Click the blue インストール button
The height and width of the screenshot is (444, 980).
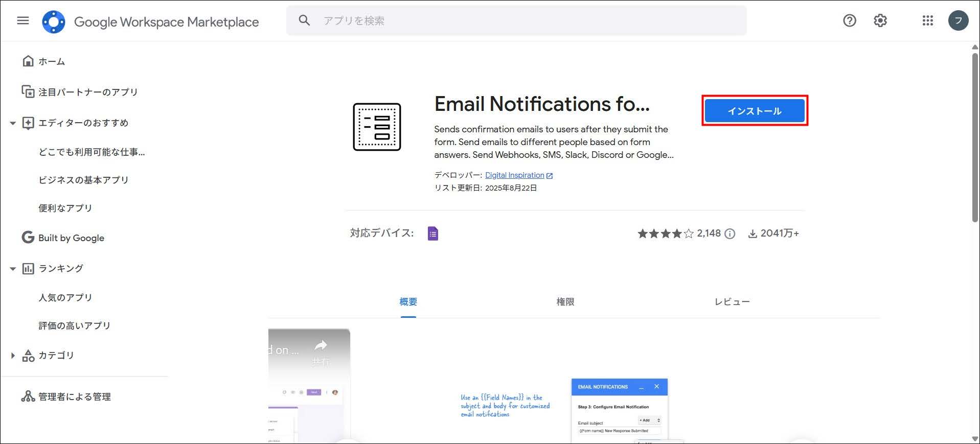(x=754, y=111)
